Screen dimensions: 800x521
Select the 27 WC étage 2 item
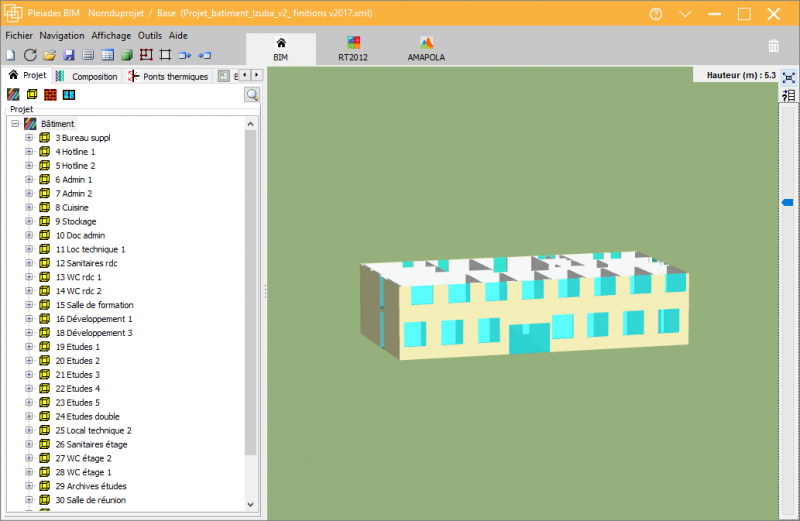tap(83, 458)
